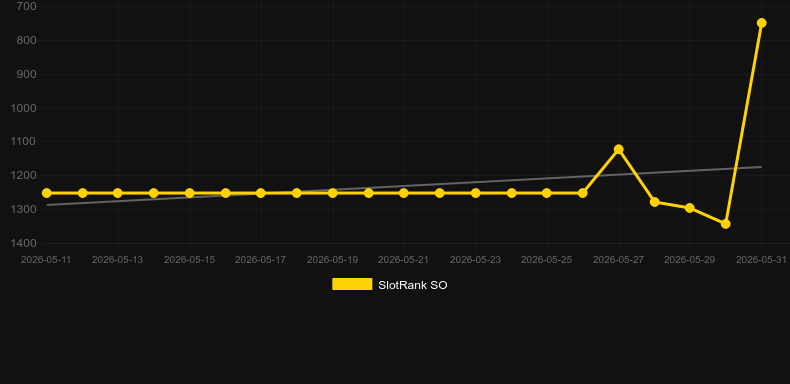
Task: Toggle the SlotRank SO legend swatch
Action: pos(352,284)
